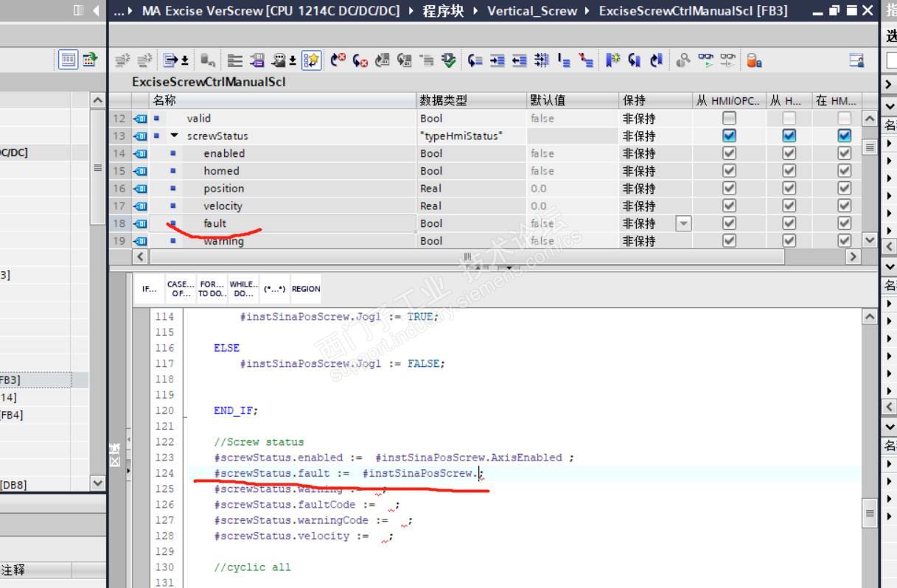Uncheck HMI/OPC access checkbox for screwStatus
The height and width of the screenshot is (588, 897).
click(x=729, y=136)
